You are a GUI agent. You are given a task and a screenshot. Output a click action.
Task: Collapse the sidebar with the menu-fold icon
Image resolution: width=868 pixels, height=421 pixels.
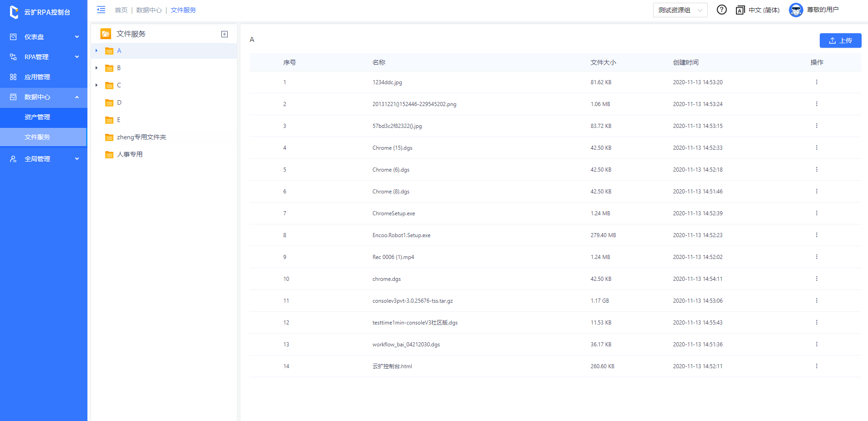coord(101,10)
